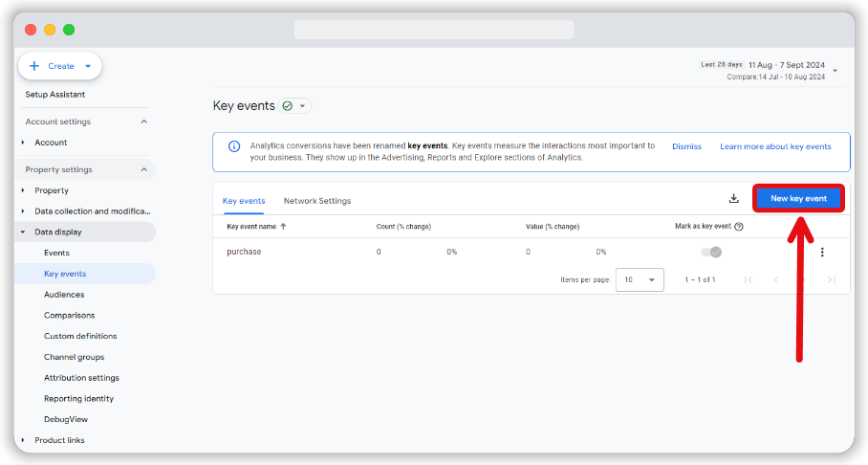Expand the Product links item

[x=23, y=440]
